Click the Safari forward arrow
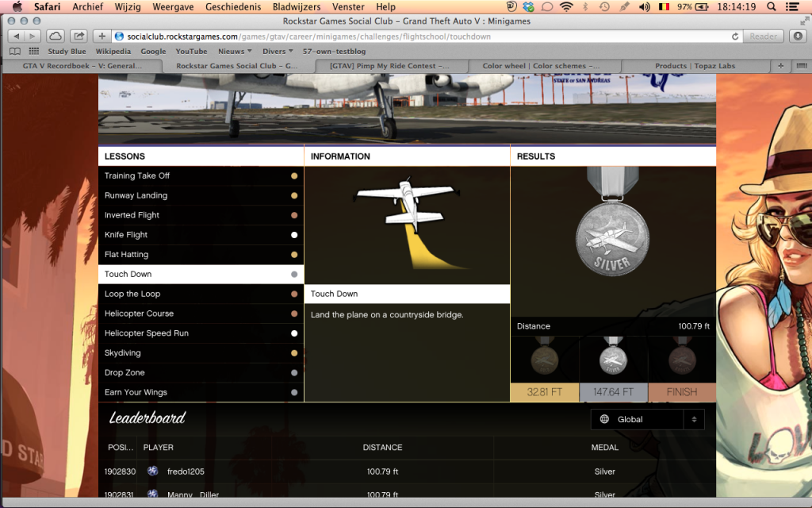Viewport: 812px width, 508px height. click(32, 37)
